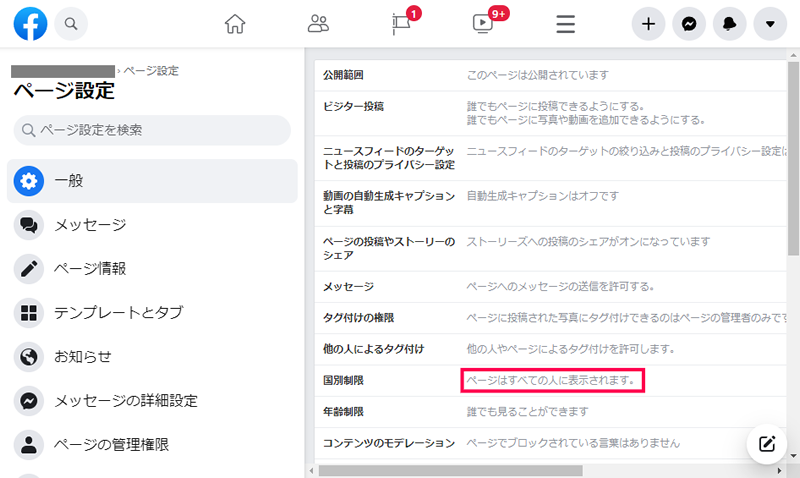Viewport: 800px width, 478px height.
Task: Open ページの投稿やストーリーのシェア row
Action: [x=551, y=248]
